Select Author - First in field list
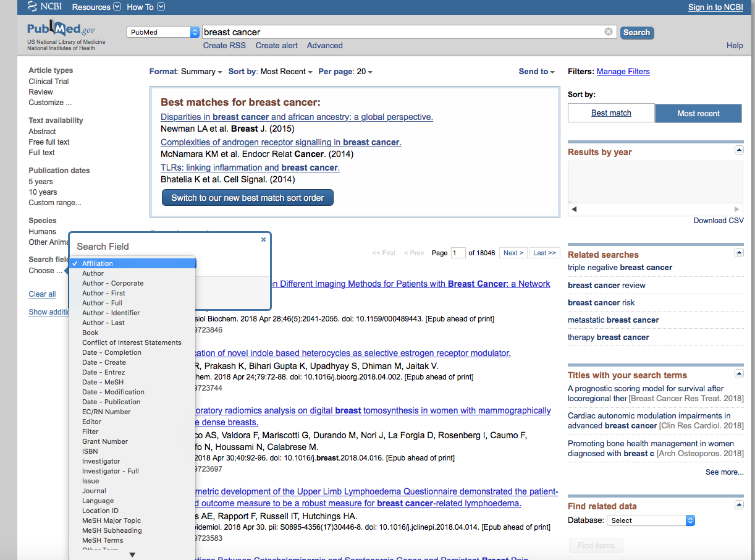Screen dimensions: 755x560 point(104,293)
